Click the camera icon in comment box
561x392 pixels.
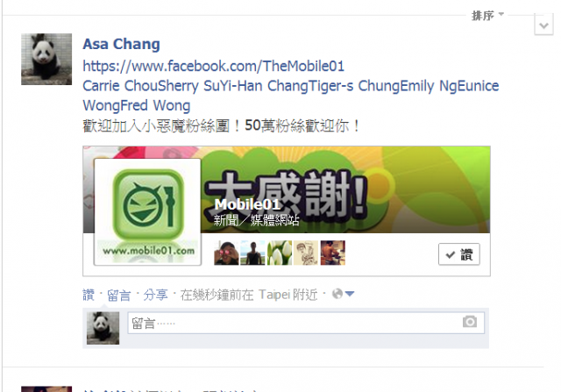tap(470, 322)
